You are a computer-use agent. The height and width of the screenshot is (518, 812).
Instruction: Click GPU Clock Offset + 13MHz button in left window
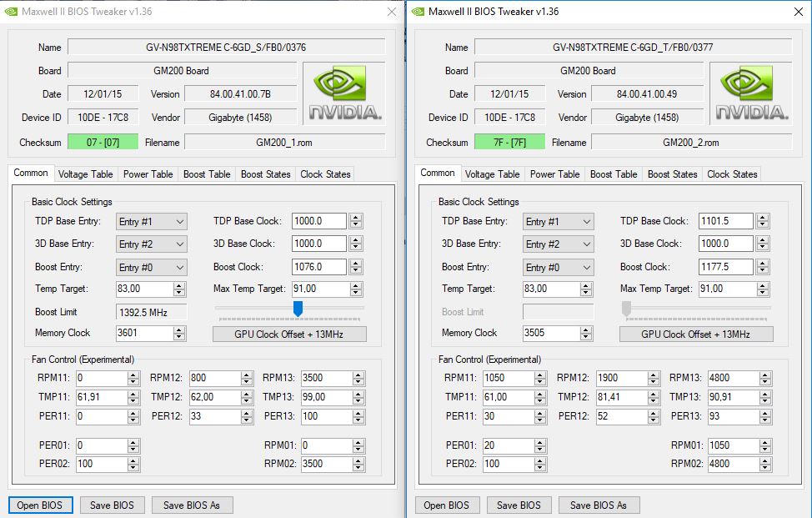(x=289, y=334)
